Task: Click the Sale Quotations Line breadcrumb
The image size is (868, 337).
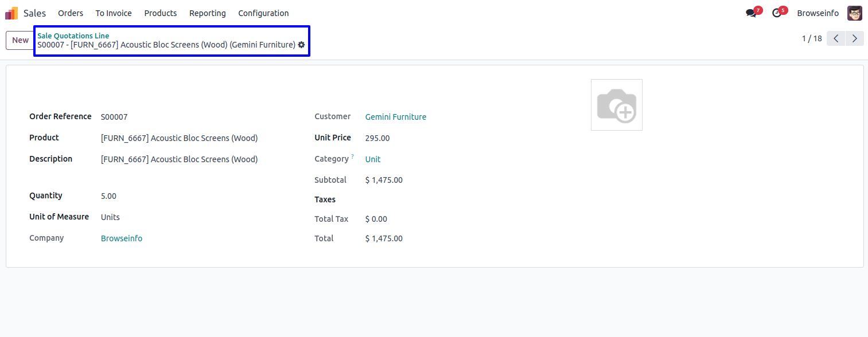Action: click(x=73, y=36)
